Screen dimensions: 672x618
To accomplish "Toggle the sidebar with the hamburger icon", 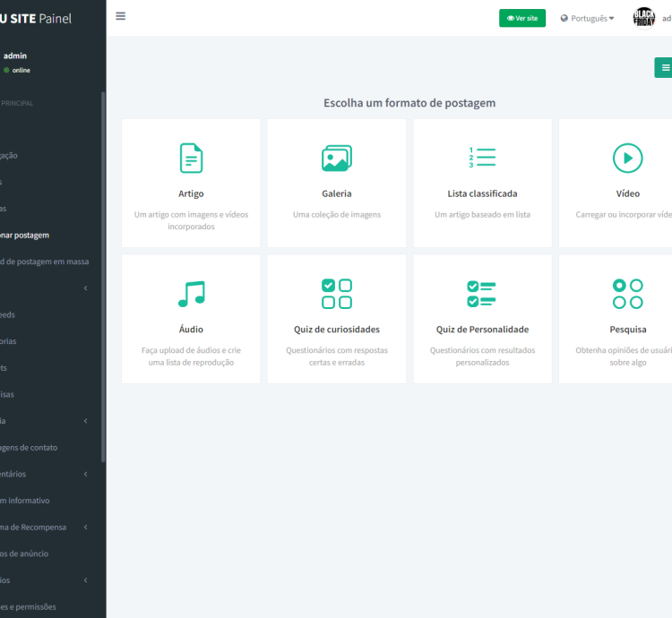I will (x=121, y=16).
